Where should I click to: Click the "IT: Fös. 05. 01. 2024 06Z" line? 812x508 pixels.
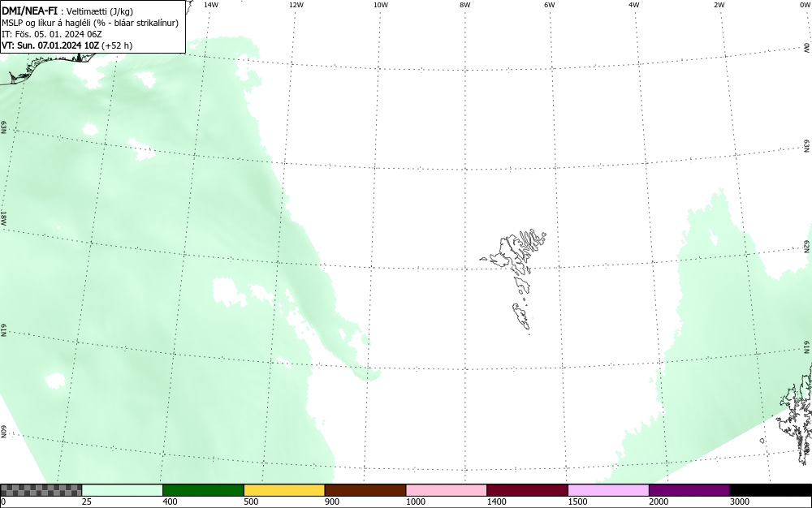pos(52,34)
